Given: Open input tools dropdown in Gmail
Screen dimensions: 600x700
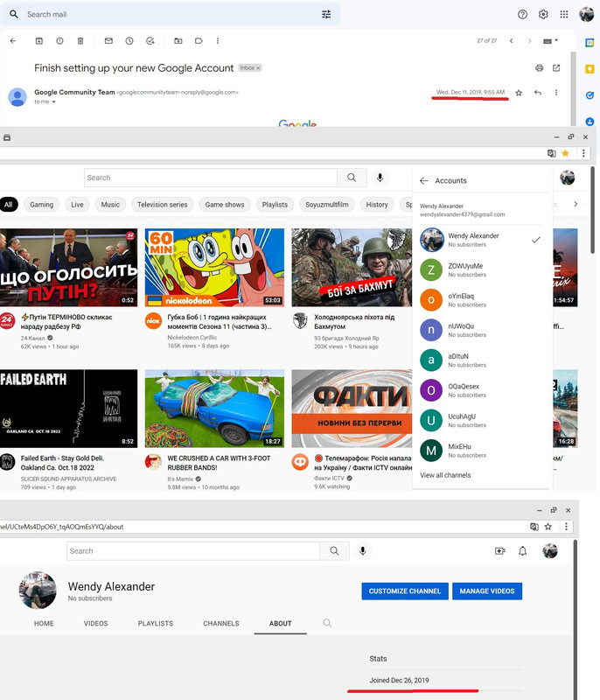Looking at the screenshot, I should (551, 40).
